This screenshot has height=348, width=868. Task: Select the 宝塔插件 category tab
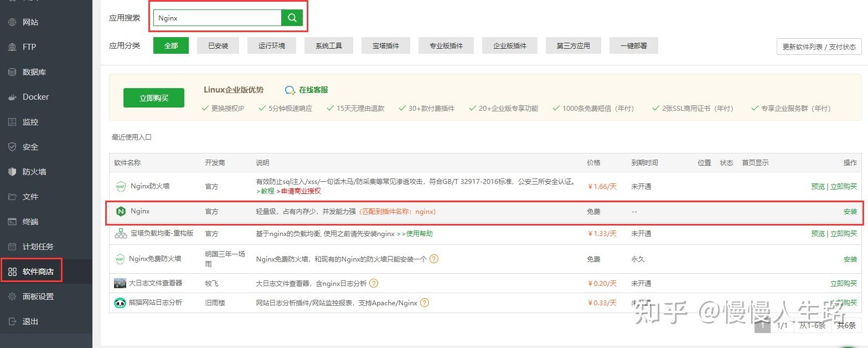pos(386,45)
